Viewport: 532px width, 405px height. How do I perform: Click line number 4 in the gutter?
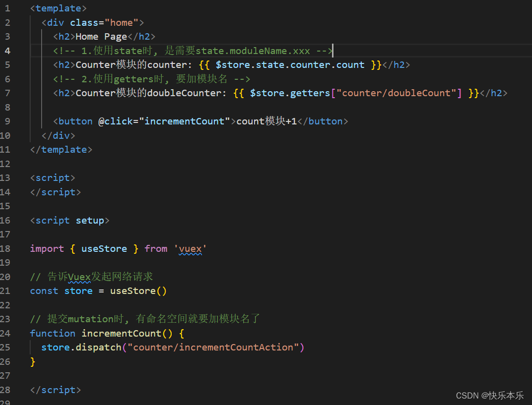pyautogui.click(x=7, y=51)
